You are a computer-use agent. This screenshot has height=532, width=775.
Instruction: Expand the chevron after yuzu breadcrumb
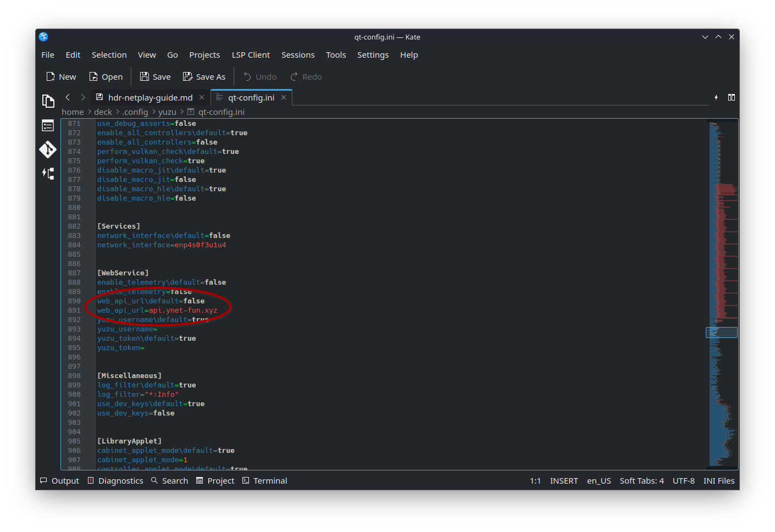pyautogui.click(x=181, y=112)
